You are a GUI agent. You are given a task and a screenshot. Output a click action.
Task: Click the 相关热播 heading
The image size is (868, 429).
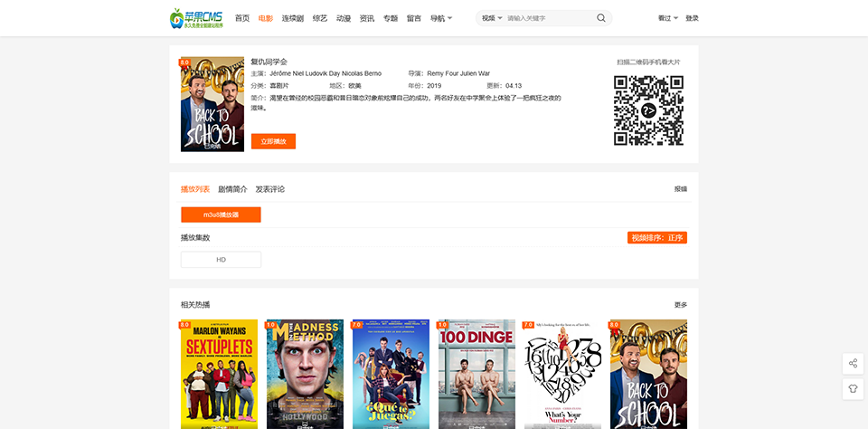[x=195, y=305]
